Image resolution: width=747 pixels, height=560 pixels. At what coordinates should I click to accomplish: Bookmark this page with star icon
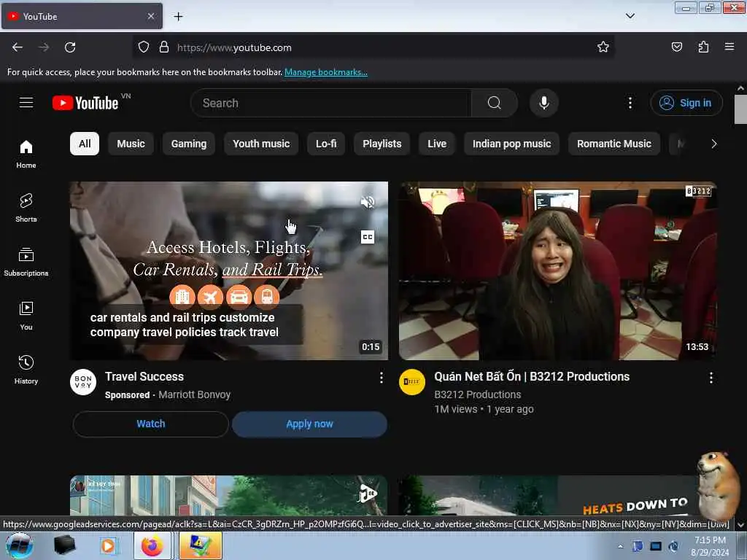[603, 47]
